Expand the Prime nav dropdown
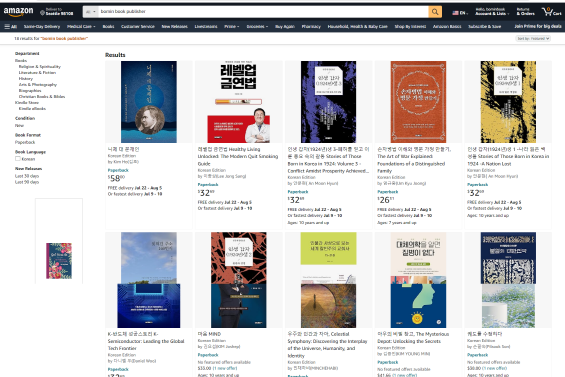 pyautogui.click(x=231, y=26)
